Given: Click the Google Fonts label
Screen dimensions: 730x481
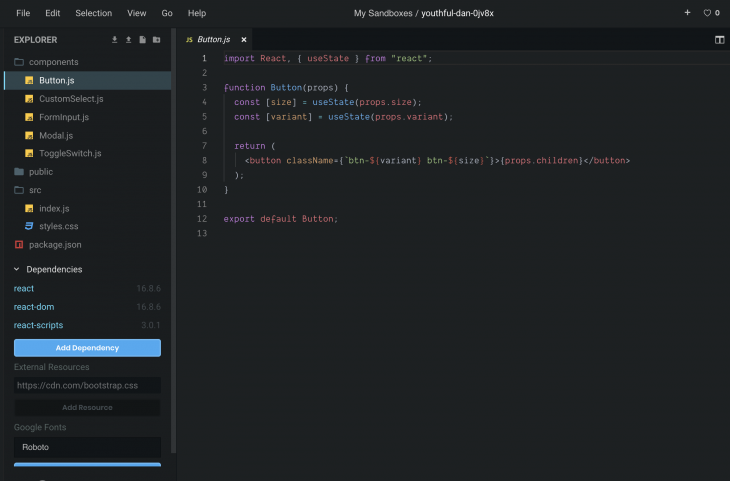Looking at the screenshot, I should [x=40, y=427].
